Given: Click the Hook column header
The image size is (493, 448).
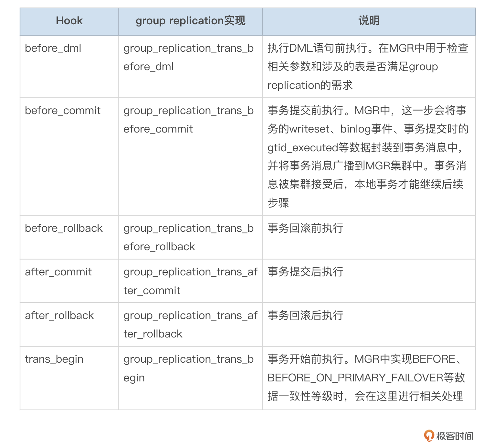Looking at the screenshot, I should pos(69,21).
